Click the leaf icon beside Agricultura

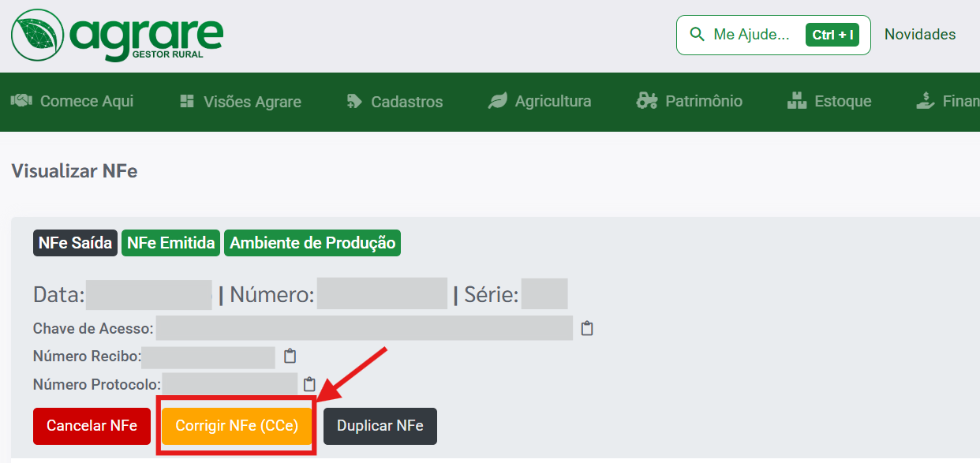tap(498, 101)
